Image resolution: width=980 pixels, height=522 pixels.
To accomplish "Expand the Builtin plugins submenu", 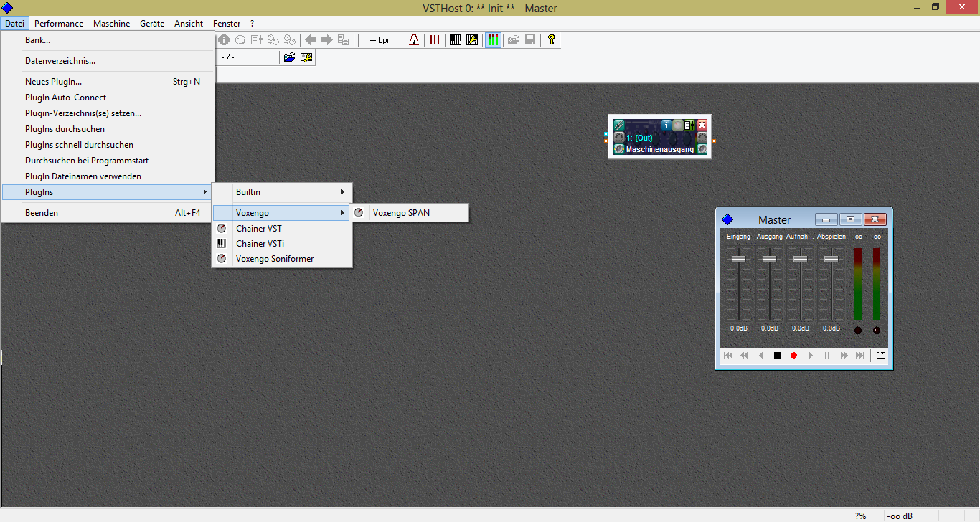I will pyautogui.click(x=282, y=192).
